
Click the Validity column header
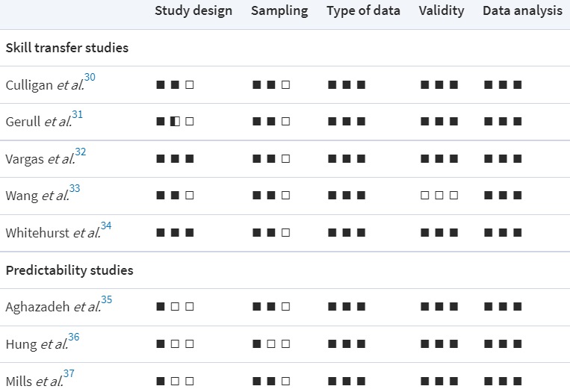(x=442, y=10)
